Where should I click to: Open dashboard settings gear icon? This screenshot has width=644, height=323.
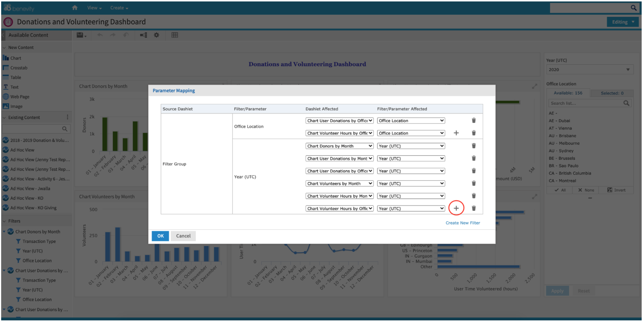pyautogui.click(x=157, y=35)
